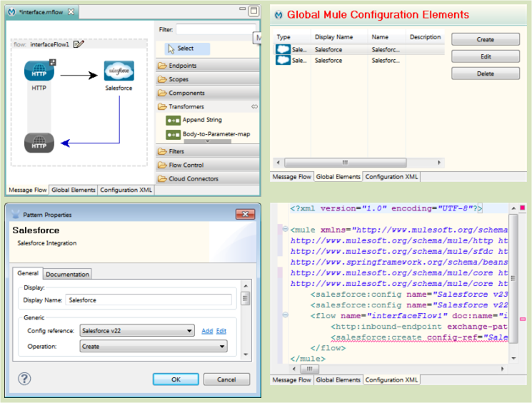Open Configuration XML tab under the flow canvas
Screen dimensions: 532x403
(x=126, y=190)
